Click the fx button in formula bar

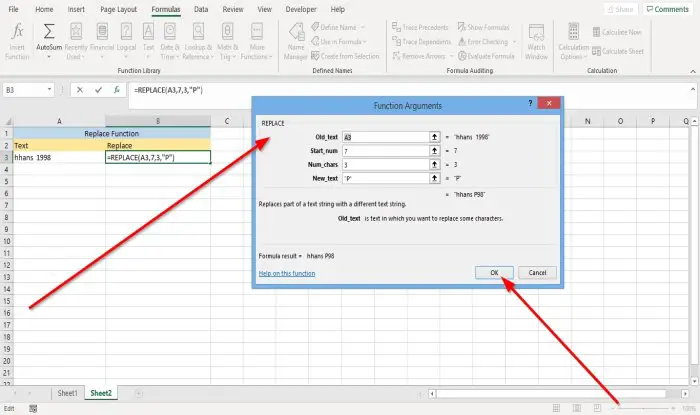coord(117,90)
